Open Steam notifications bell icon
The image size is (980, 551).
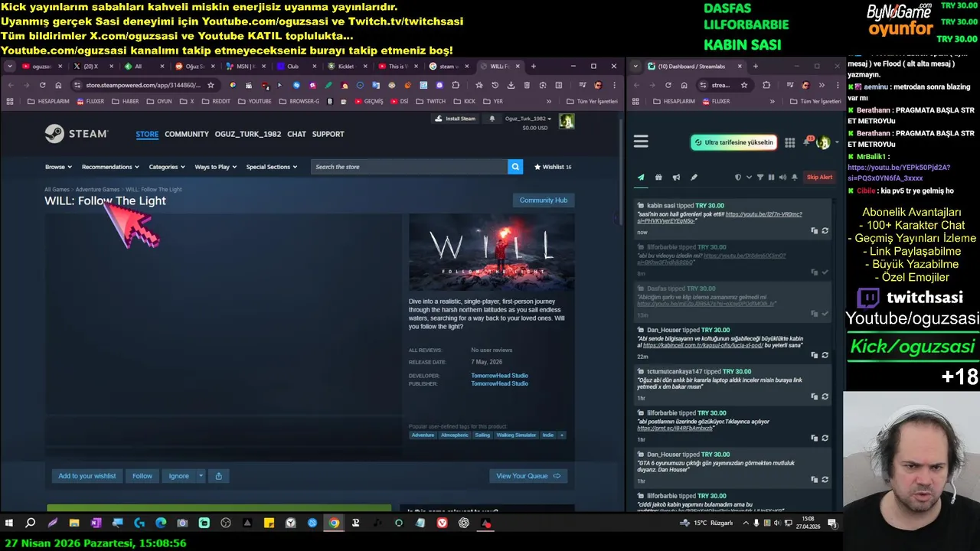tap(492, 119)
